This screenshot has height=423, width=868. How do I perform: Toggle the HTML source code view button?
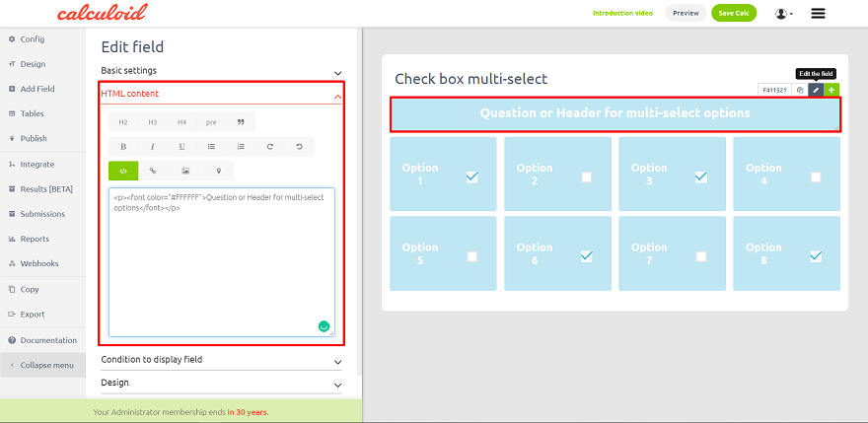tap(123, 171)
